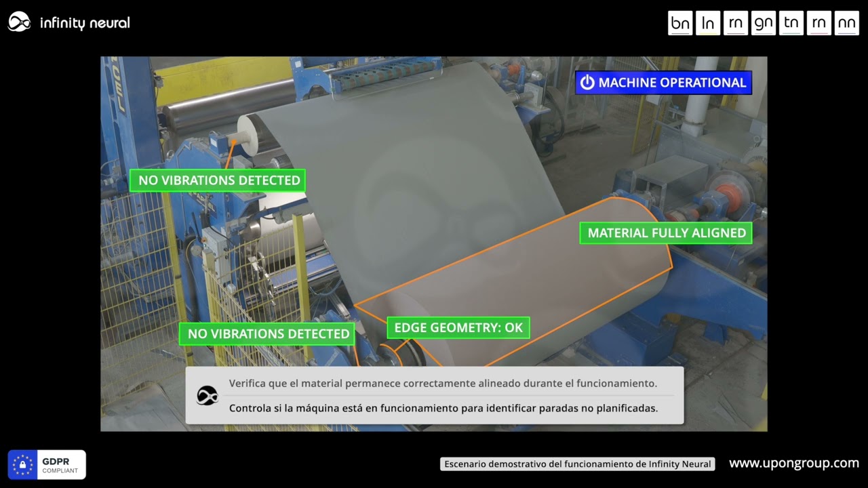Click the 'EDGE GEOMETRY: OK' label
Screen dimensions: 868x488
(458, 328)
